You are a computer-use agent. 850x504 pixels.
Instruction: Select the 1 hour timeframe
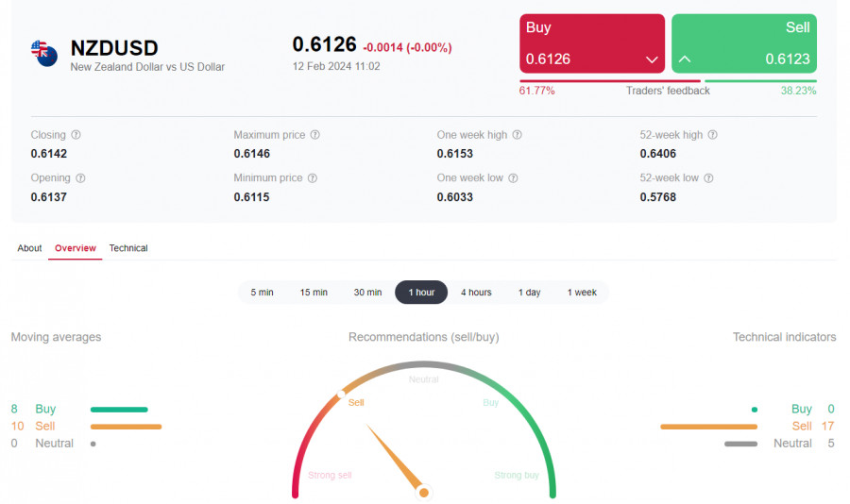click(421, 292)
